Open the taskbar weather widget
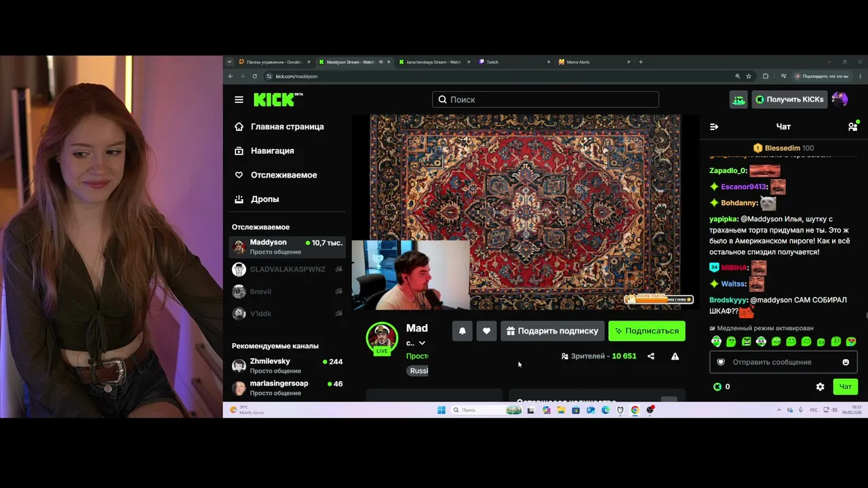The height and width of the screenshot is (488, 868). click(x=247, y=410)
